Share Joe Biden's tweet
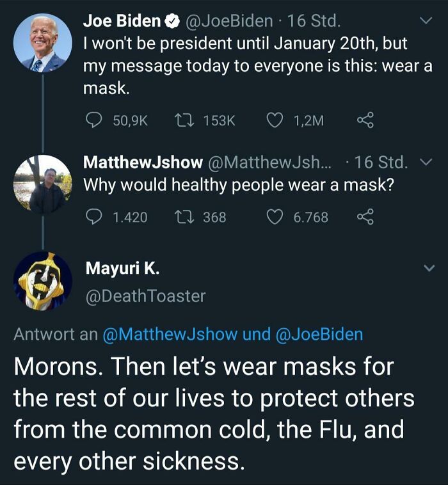 [365, 120]
